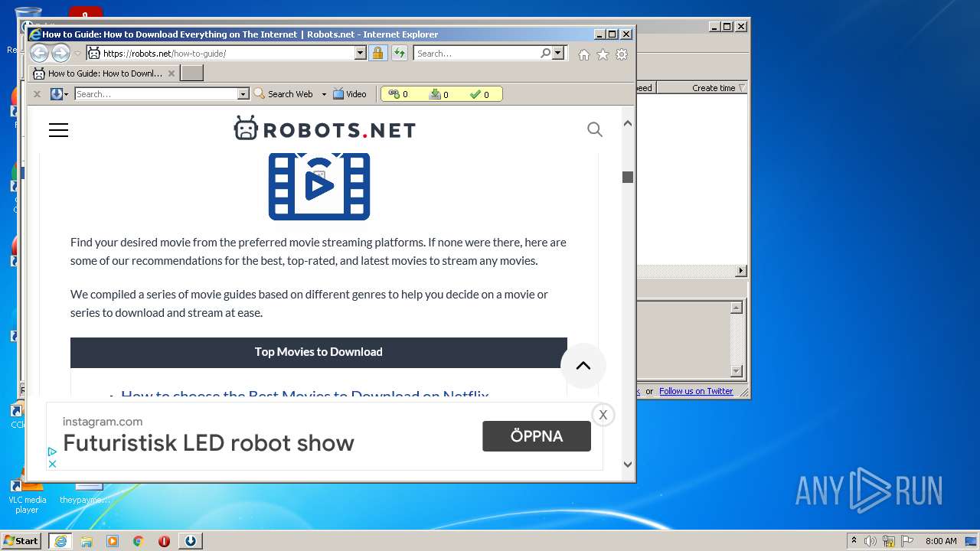This screenshot has width=980, height=551.
Task: Click the Action Center flag tray icon
Action: click(907, 541)
